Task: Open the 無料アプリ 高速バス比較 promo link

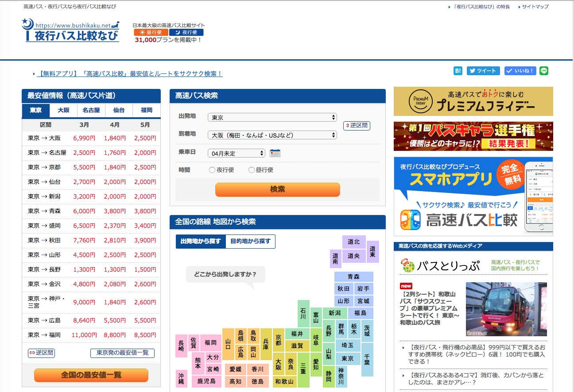Action: 131,74
